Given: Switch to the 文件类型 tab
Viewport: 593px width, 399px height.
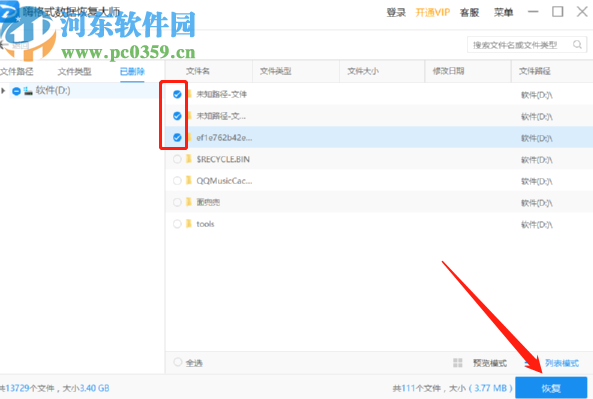Looking at the screenshot, I should point(75,71).
